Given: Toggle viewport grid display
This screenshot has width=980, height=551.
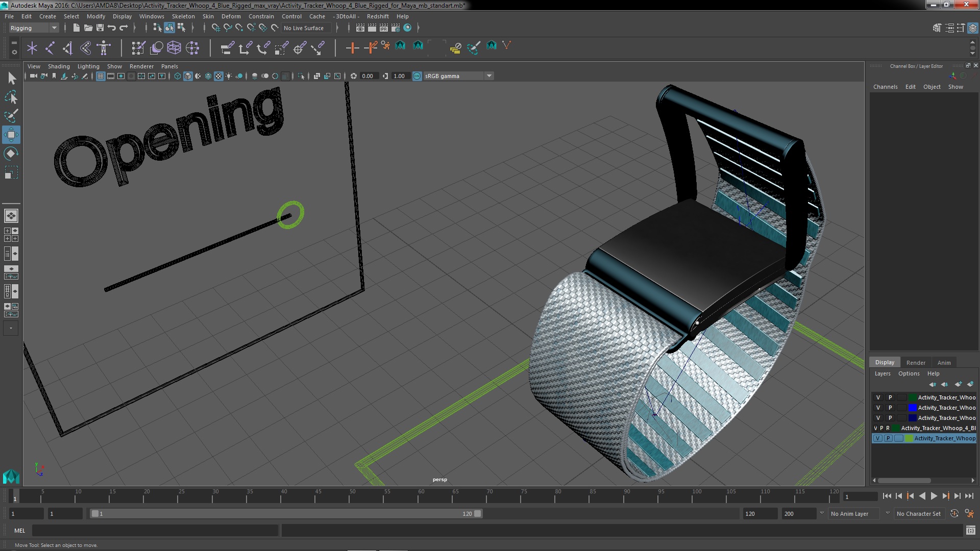Looking at the screenshot, I should click(x=101, y=76).
